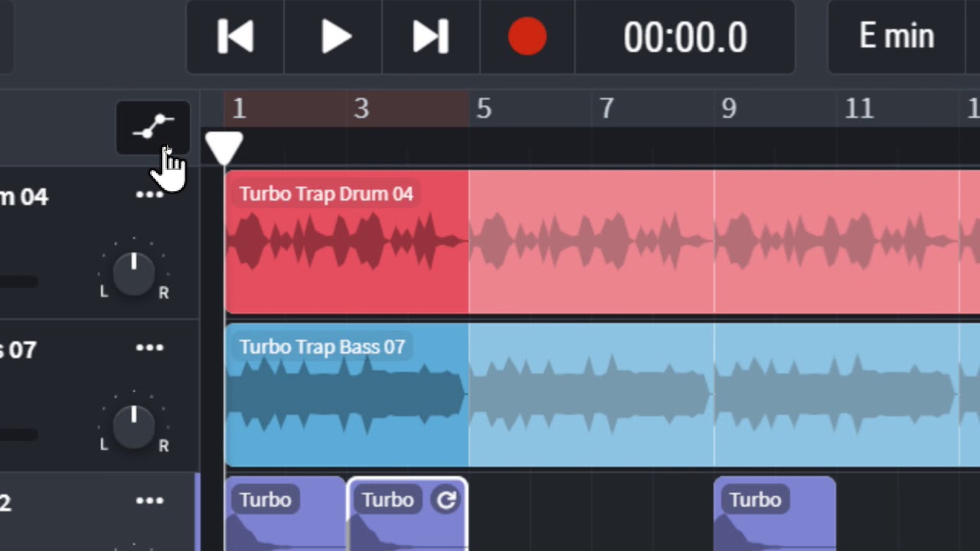Click bar 3 in the highlighted loop region
This screenshot has width=980, height=551.
point(361,109)
